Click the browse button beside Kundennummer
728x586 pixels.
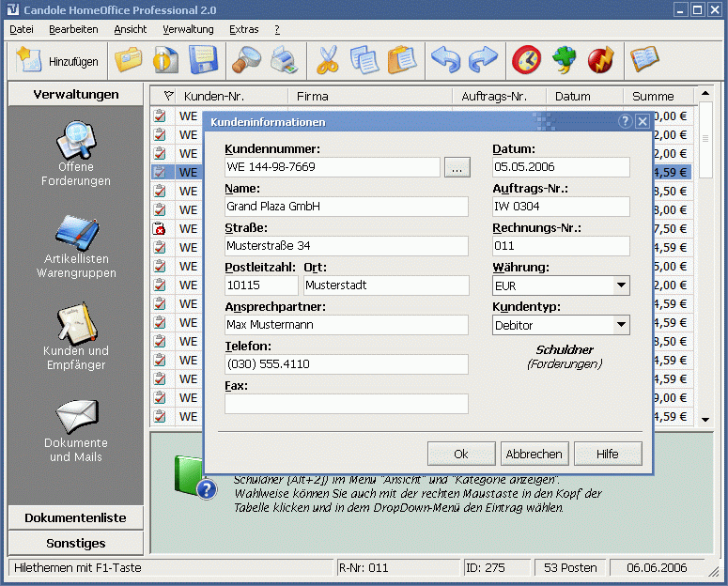pyautogui.click(x=457, y=167)
